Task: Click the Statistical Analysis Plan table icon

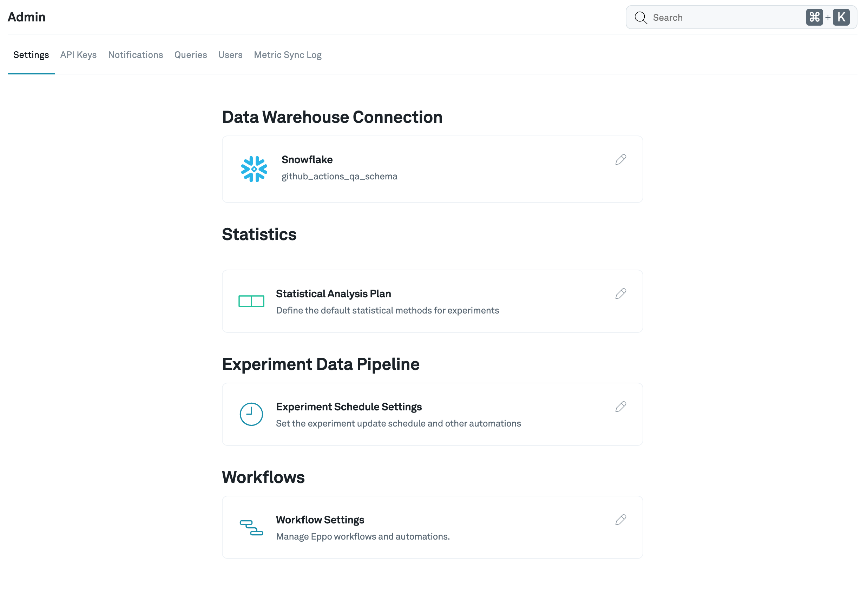Action: pyautogui.click(x=251, y=301)
